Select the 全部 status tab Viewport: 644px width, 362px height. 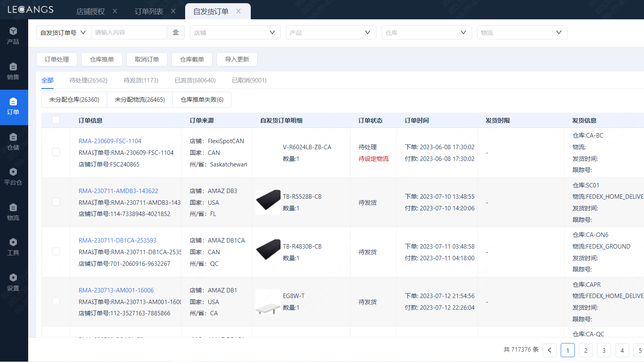pyautogui.click(x=47, y=80)
